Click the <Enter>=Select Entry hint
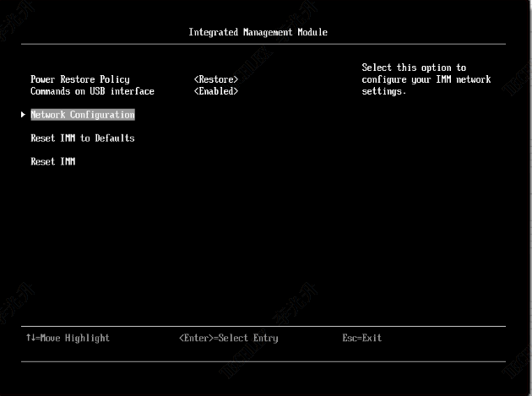The width and height of the screenshot is (532, 396). coord(229,338)
